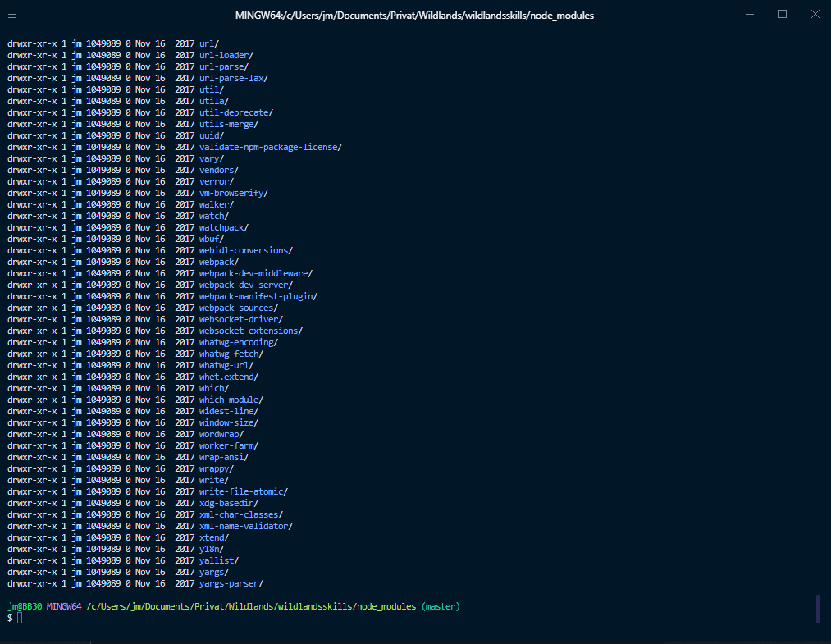Click the yellow node_modules path in prompt
This screenshot has width=831, height=644.
pos(251,606)
